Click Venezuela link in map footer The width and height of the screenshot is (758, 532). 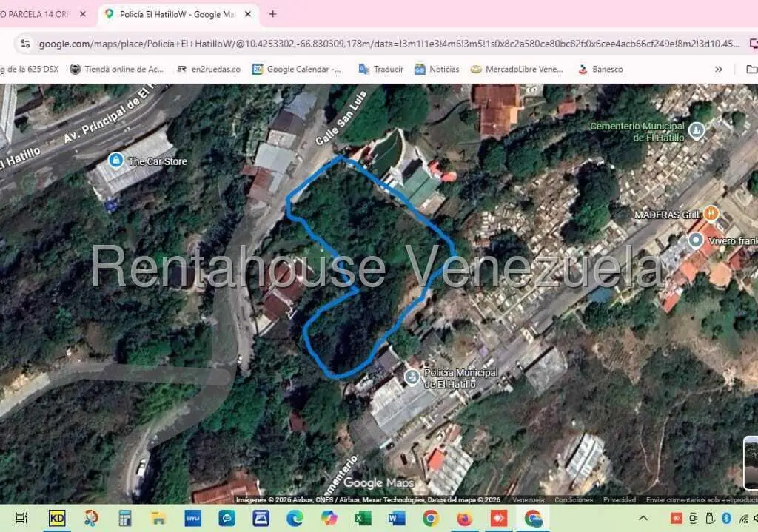click(x=528, y=499)
